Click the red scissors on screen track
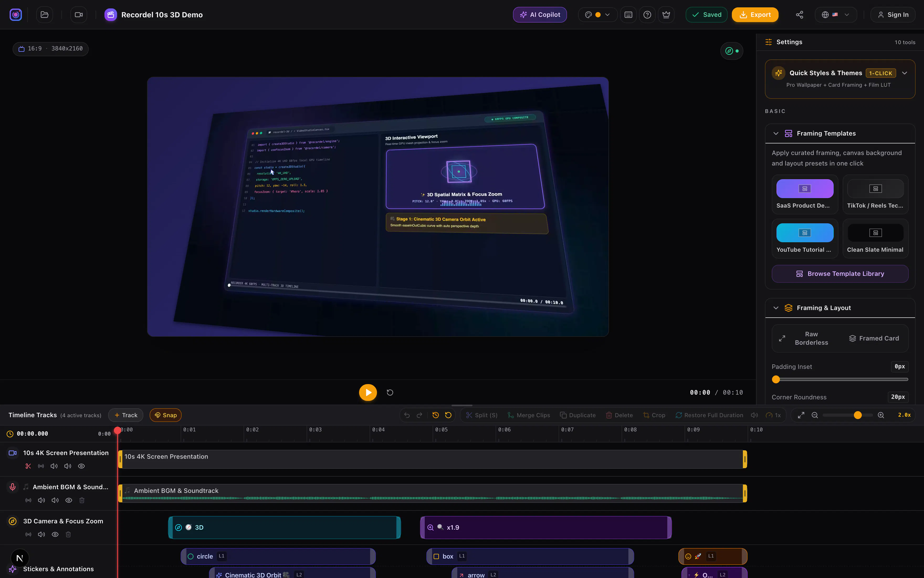 (x=28, y=466)
